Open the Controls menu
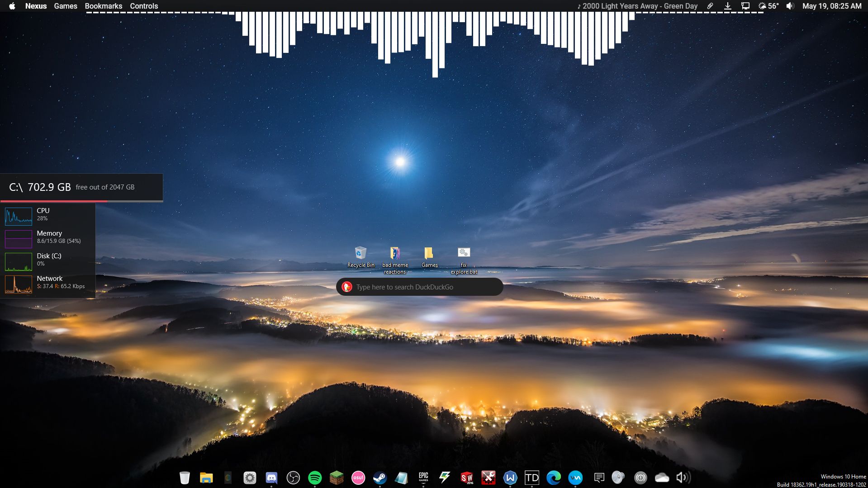Screen dimensions: 868x488 (x=143, y=6)
